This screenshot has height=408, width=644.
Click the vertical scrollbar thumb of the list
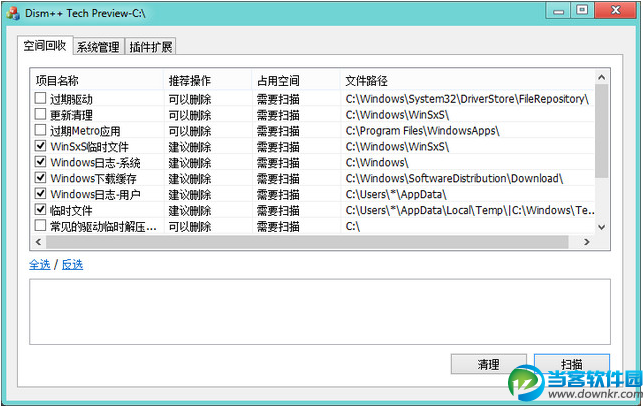(x=602, y=131)
